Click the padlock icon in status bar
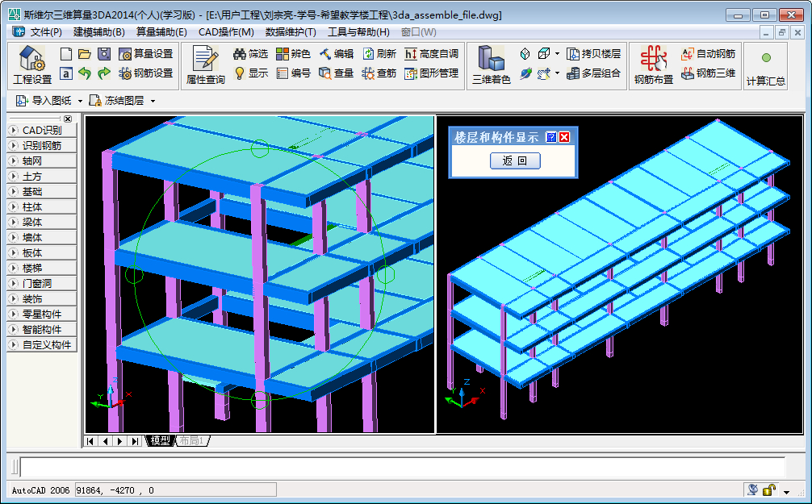Image resolution: width=812 pixels, height=504 pixels. pyautogui.click(x=769, y=489)
